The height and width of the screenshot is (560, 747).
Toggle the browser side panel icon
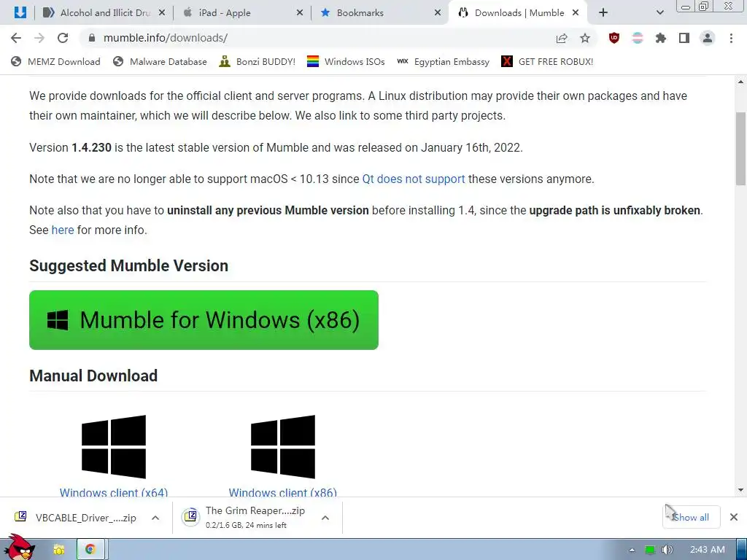[x=684, y=38]
